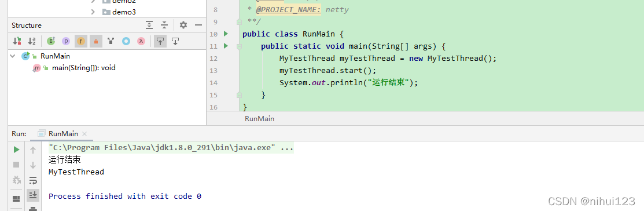
Task: Click RunMain breadcrumb below editor
Action: (x=259, y=118)
